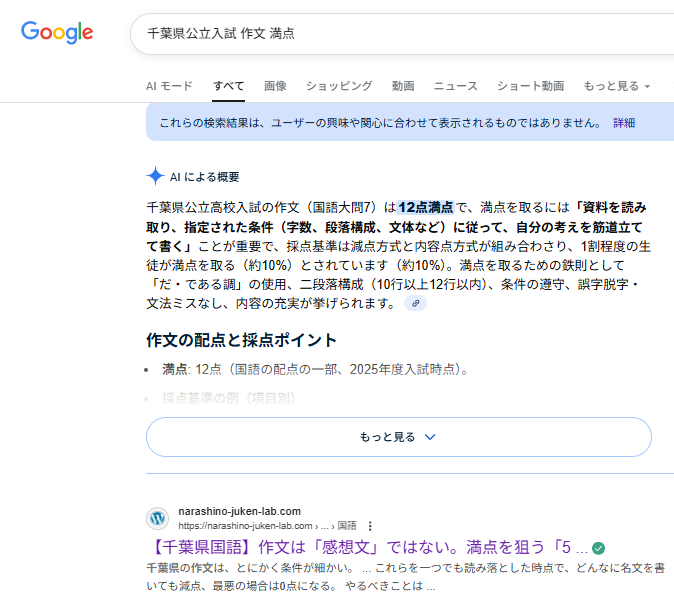This screenshot has width=674, height=603.
Task: Click the highlighted 12点満点 text
Action: [426, 208]
